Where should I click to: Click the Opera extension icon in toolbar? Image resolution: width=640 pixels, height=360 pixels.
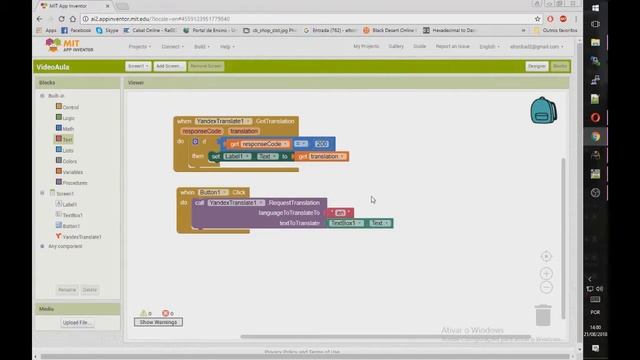point(550,19)
